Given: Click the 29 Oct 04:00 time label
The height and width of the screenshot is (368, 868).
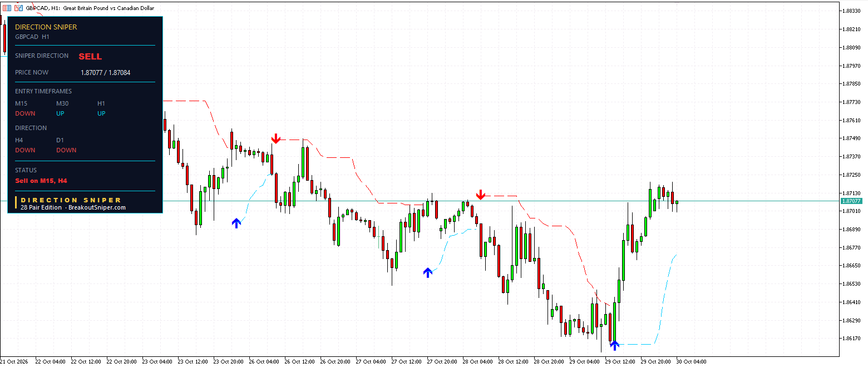Looking at the screenshot, I should click(x=584, y=361).
